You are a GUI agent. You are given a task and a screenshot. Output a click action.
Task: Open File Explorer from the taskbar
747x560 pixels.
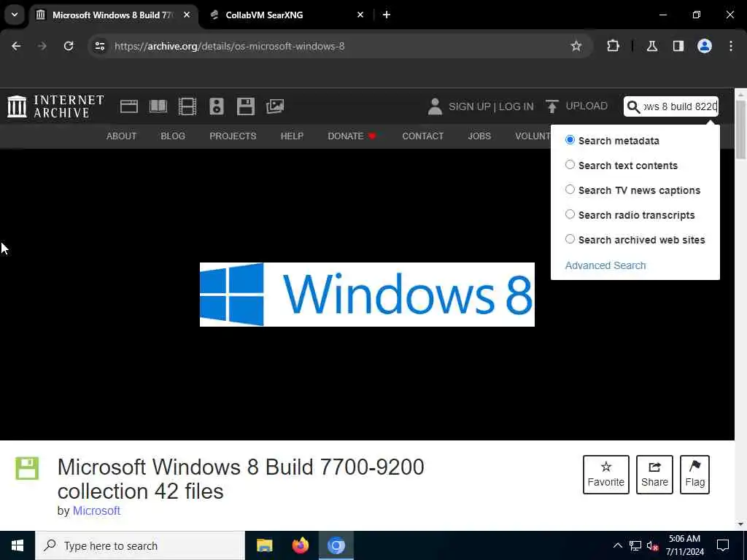coord(264,545)
